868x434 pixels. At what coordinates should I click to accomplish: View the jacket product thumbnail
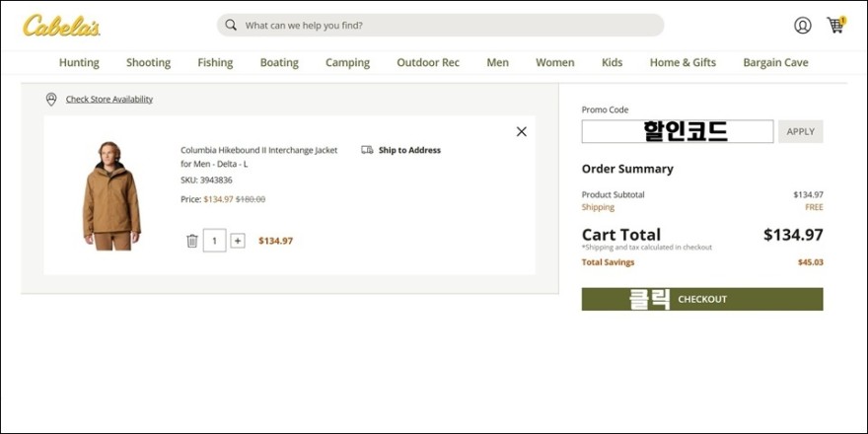coord(111,196)
